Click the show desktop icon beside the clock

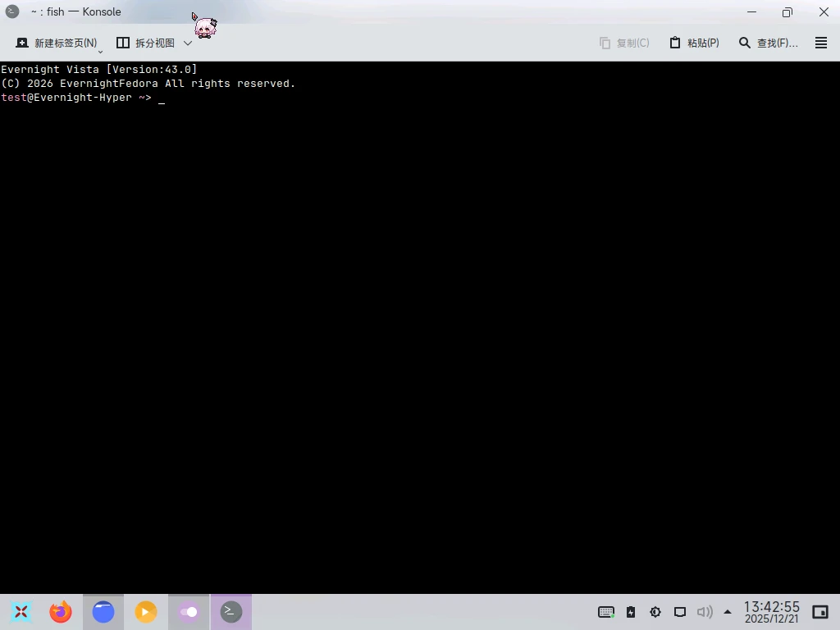[820, 612]
